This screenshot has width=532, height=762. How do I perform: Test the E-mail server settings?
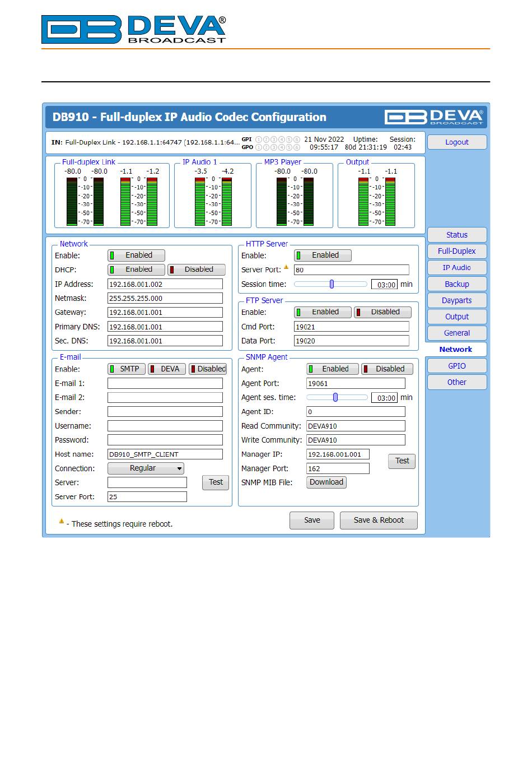pyautogui.click(x=216, y=482)
